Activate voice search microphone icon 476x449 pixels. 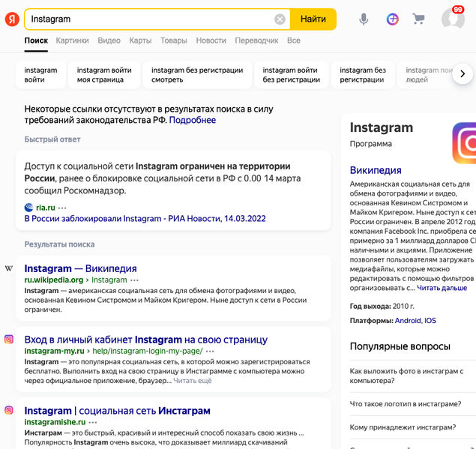click(x=364, y=19)
